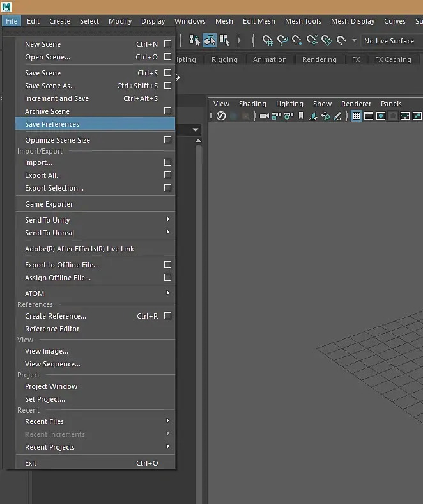Open the Export All option box

pos(167,175)
